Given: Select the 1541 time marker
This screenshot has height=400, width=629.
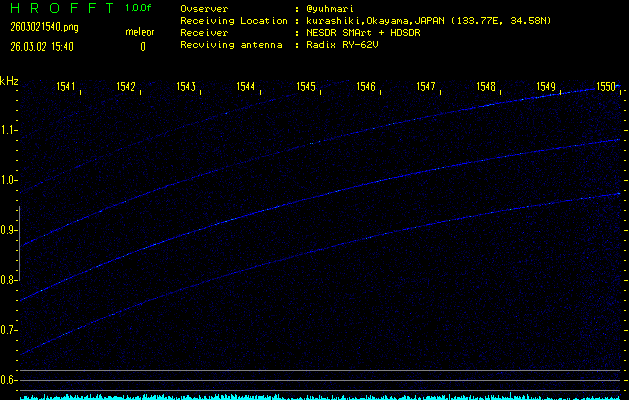Looking at the screenshot, I should coord(68,88).
